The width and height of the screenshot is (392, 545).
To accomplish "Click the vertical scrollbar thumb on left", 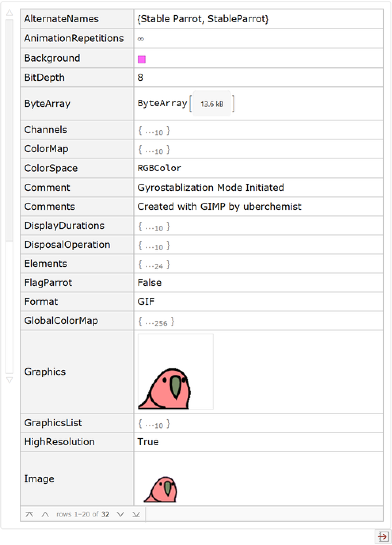I will pos(10,131).
